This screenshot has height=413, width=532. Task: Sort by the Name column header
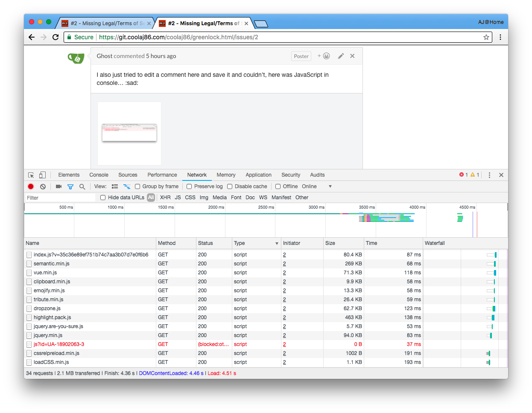90,243
